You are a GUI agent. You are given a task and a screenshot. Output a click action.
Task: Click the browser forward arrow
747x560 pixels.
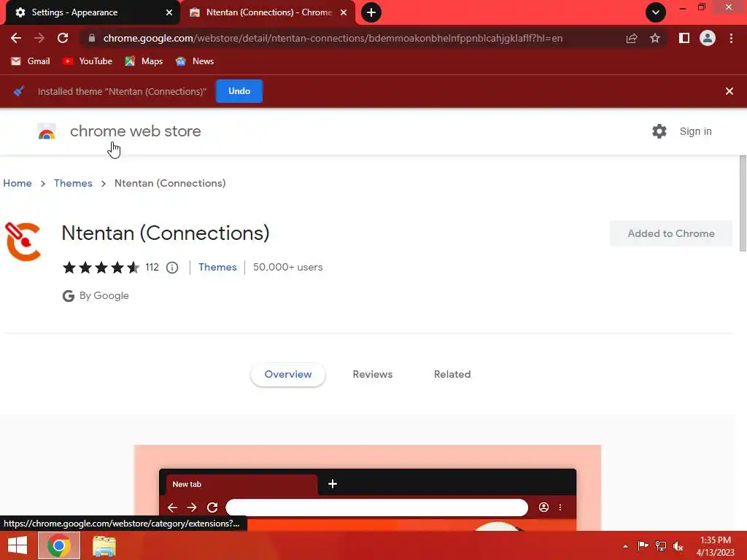point(39,38)
